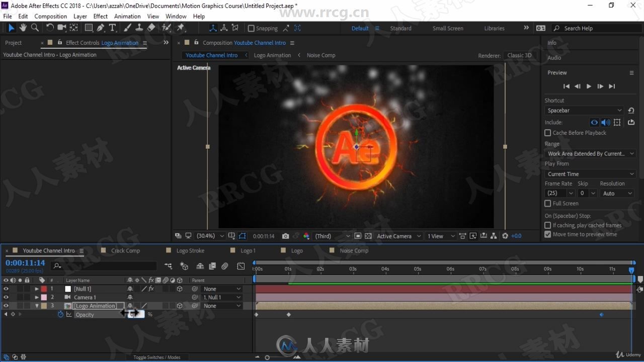Expand the Null 1 layer properties
The width and height of the screenshot is (644, 362).
[37, 289]
